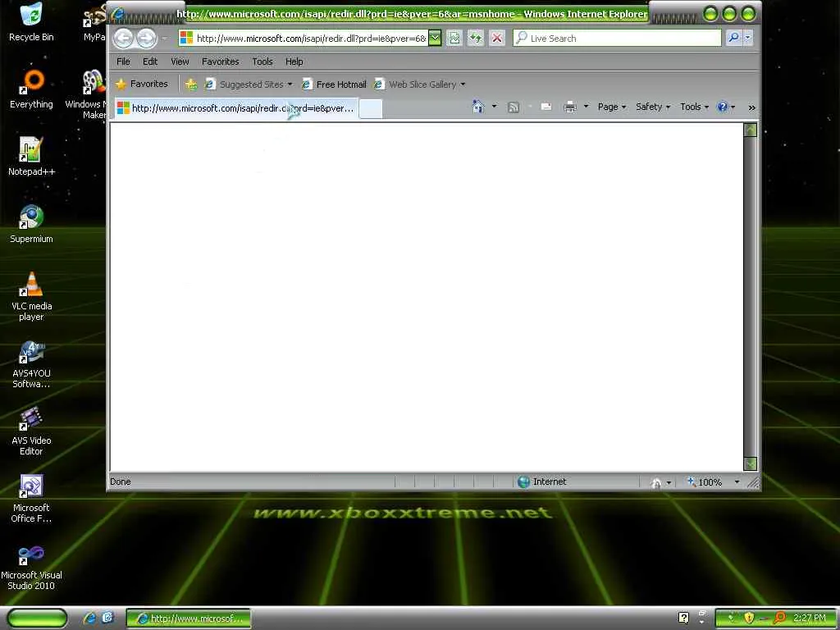
Task: Open the Page dropdown menu
Action: [612, 107]
